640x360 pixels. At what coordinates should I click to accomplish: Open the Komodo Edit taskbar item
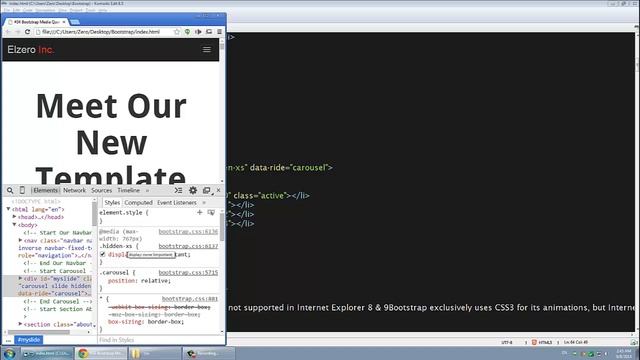point(47,353)
